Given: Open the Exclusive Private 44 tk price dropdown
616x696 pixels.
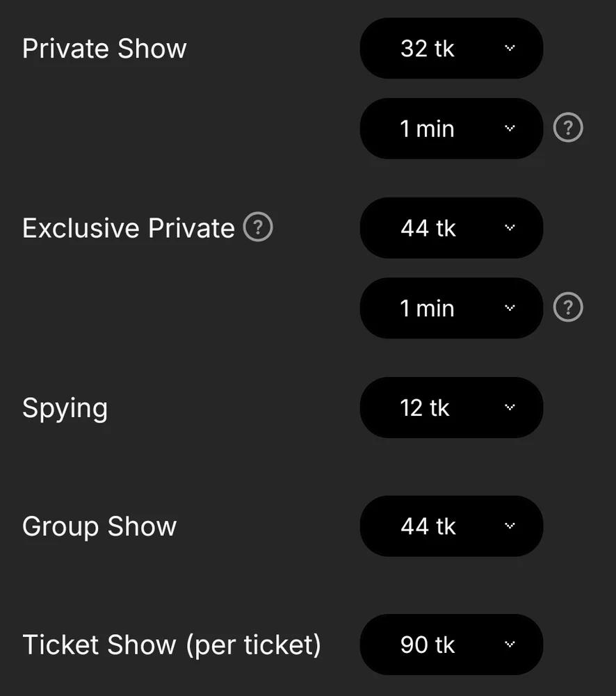Looking at the screenshot, I should coord(451,228).
